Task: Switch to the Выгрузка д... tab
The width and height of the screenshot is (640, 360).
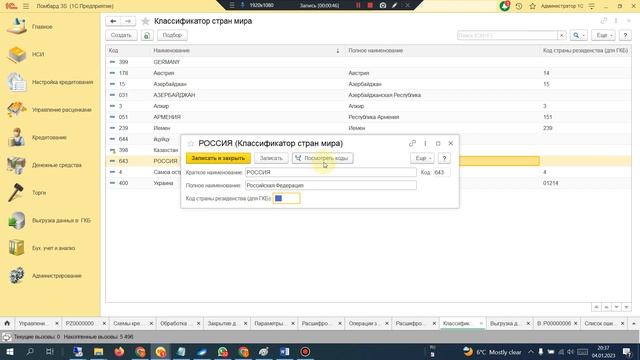Action: (x=509, y=323)
